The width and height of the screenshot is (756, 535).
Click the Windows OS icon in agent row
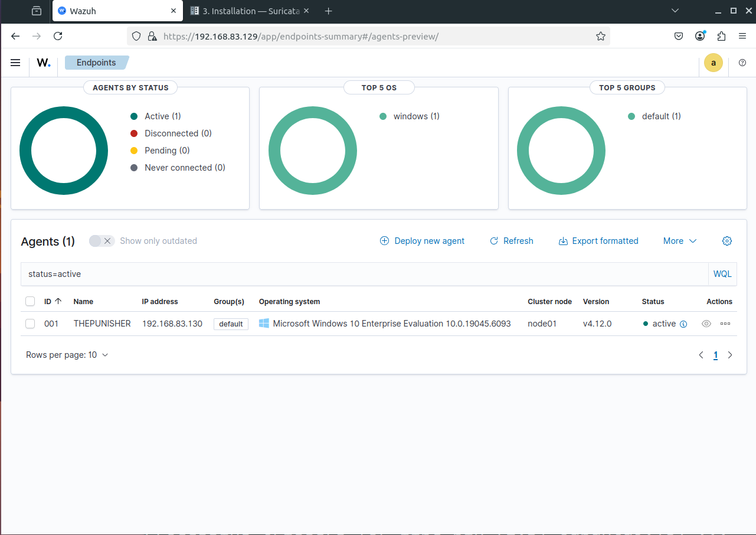coord(264,324)
